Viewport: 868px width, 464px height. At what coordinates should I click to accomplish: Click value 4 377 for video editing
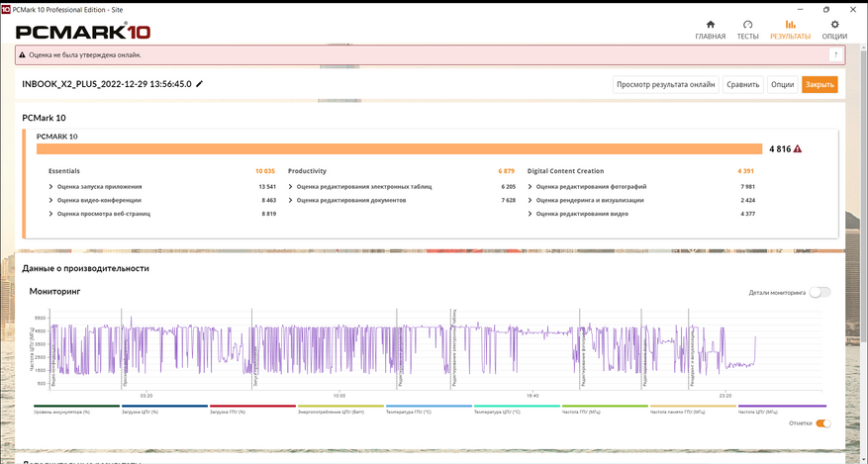coord(747,214)
